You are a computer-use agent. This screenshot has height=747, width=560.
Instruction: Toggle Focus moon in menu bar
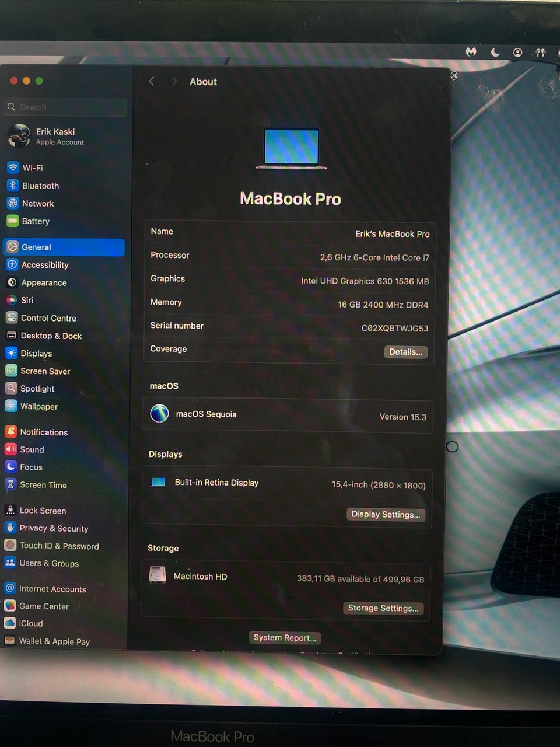(495, 52)
